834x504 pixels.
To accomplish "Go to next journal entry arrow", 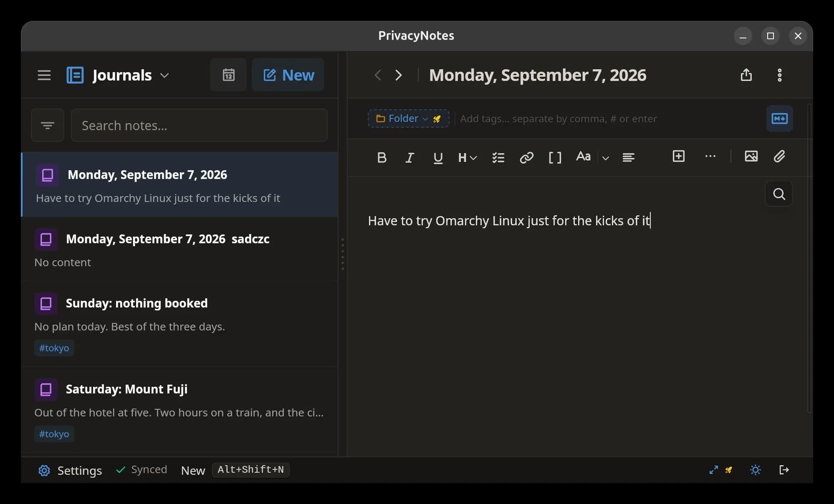I will click(x=399, y=75).
